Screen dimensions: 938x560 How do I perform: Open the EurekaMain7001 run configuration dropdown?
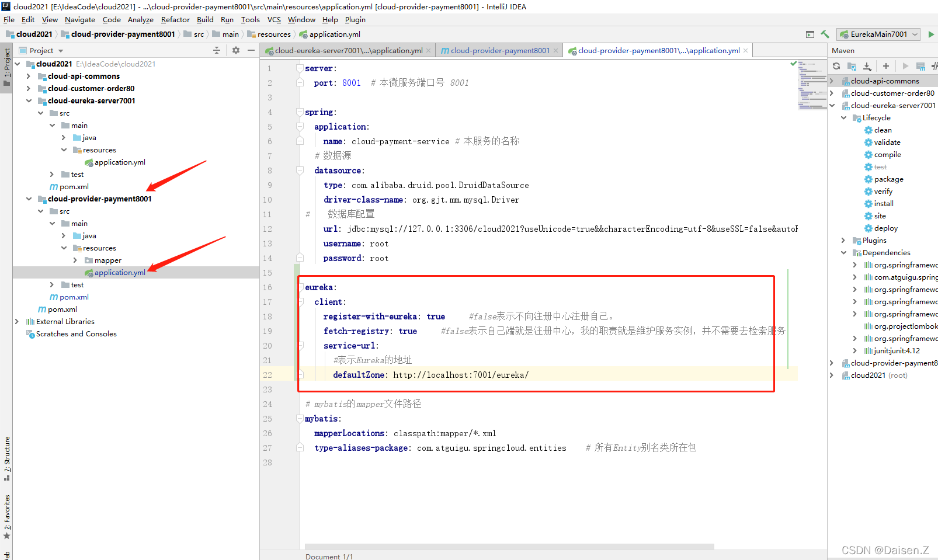point(879,34)
